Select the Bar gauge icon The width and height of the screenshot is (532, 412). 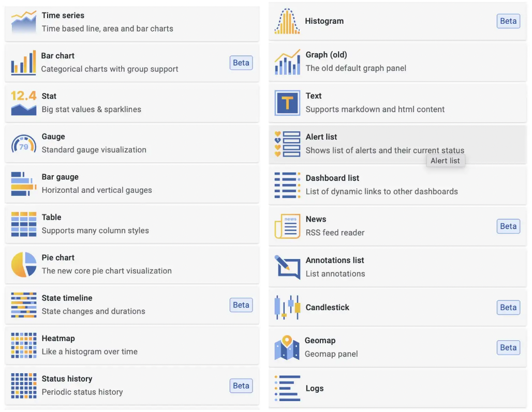click(x=23, y=184)
